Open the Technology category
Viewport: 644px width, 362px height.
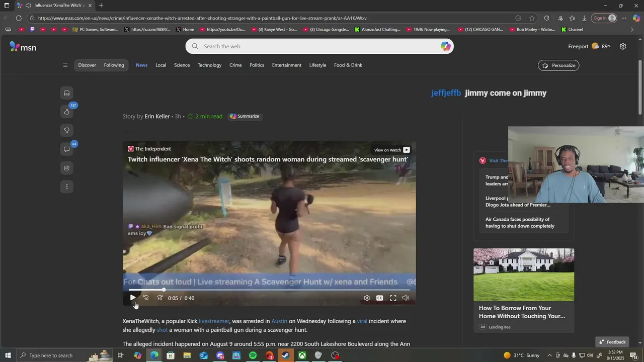pos(209,65)
